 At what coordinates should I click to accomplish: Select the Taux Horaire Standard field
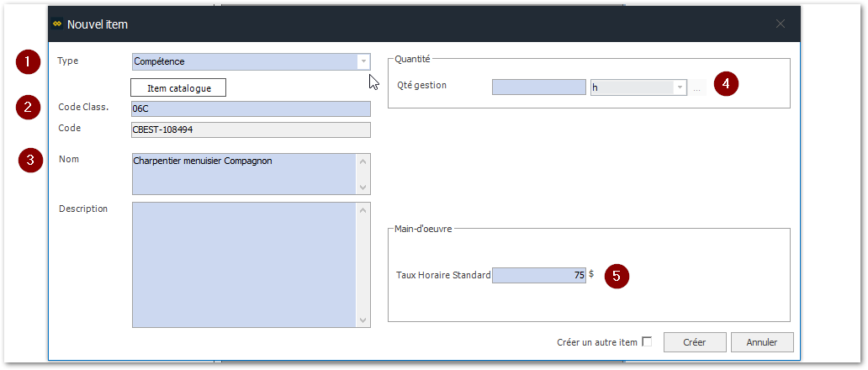(x=538, y=275)
